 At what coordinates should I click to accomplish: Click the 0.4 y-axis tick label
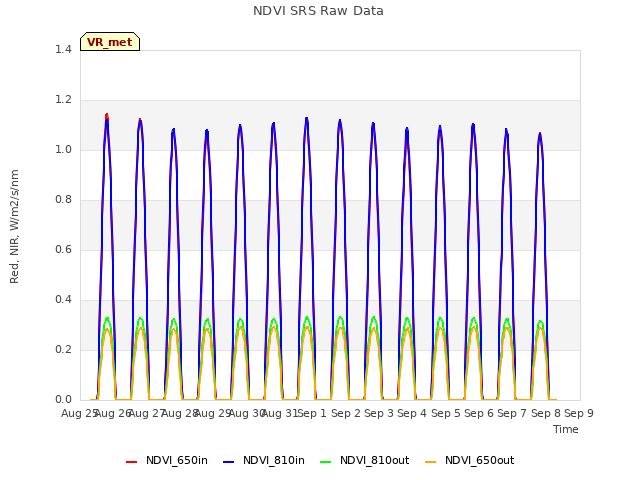[63, 300]
